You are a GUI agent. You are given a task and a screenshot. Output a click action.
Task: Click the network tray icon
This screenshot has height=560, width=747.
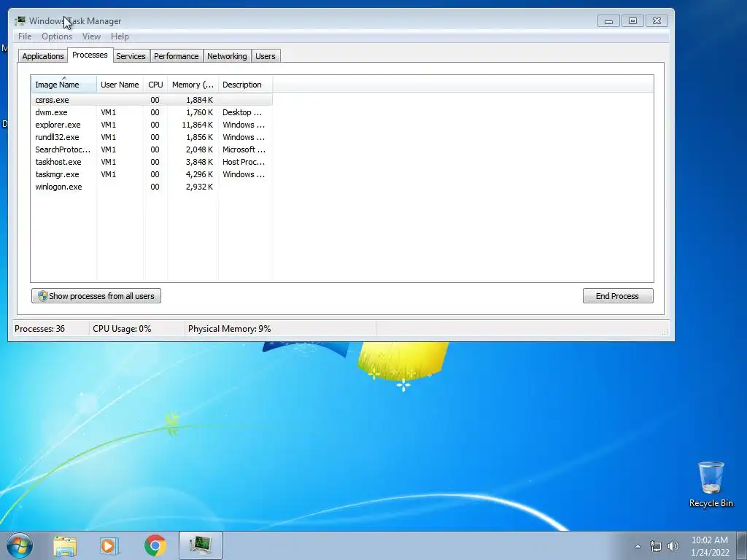[x=656, y=546]
